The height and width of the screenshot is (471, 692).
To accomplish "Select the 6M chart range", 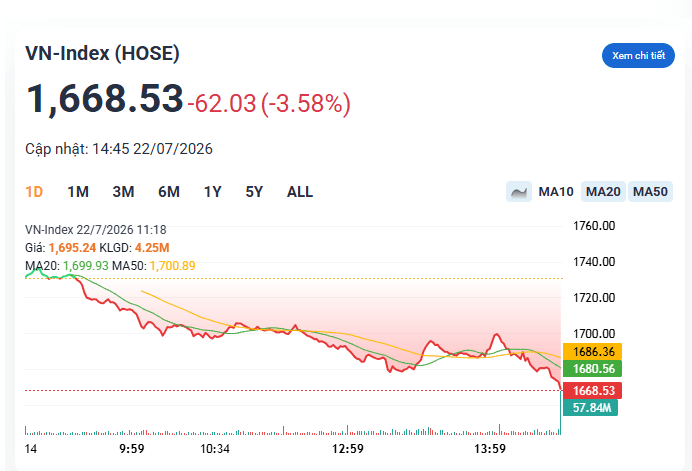I will tap(169, 192).
